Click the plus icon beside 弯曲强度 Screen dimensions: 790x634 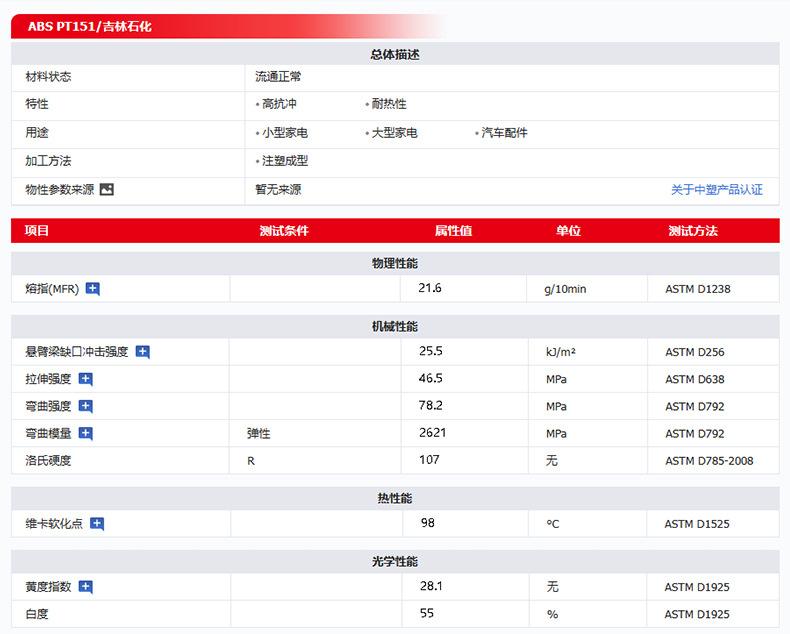coord(86,406)
